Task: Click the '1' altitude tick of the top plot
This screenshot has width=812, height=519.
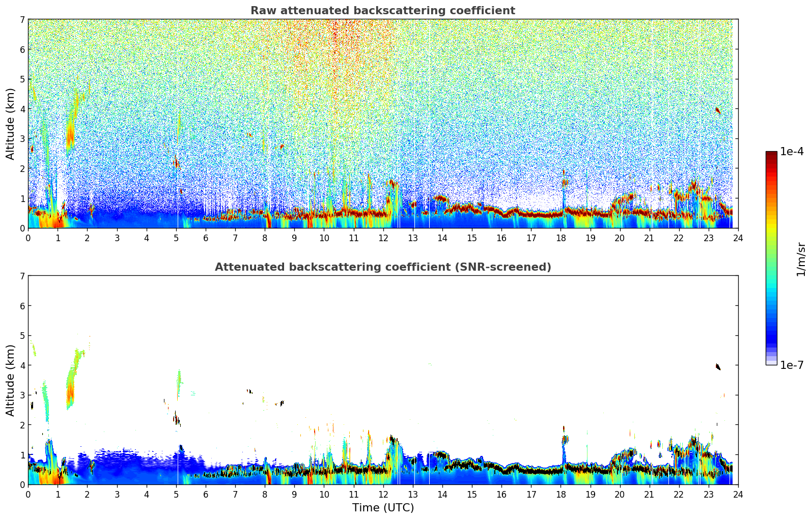Action: 22,198
